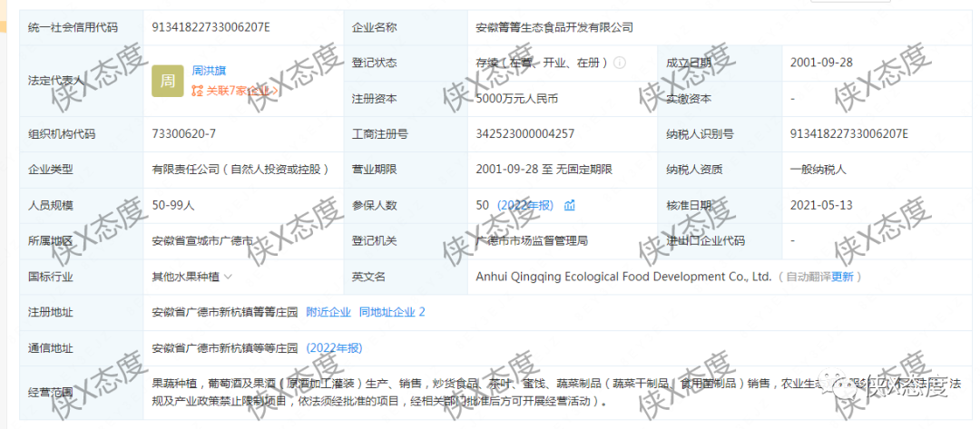This screenshot has height=429, width=980.
Task: Click info icon next to 存续 registration status
Action: pyautogui.click(x=620, y=63)
